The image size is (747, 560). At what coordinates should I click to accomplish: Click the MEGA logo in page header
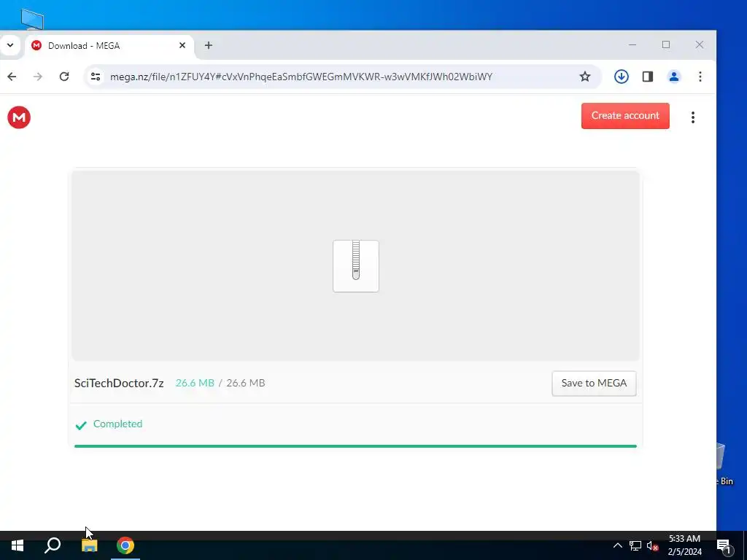pyautogui.click(x=19, y=117)
